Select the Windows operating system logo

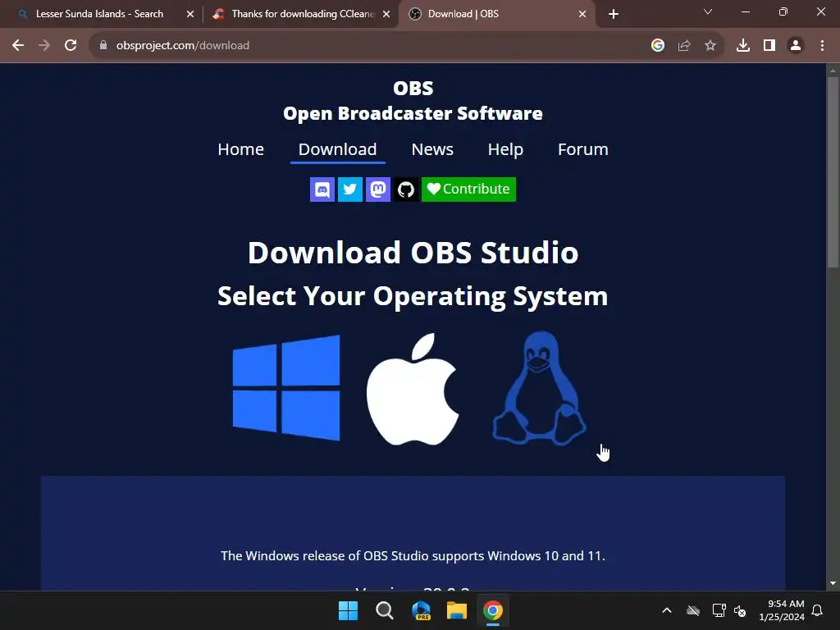point(286,388)
